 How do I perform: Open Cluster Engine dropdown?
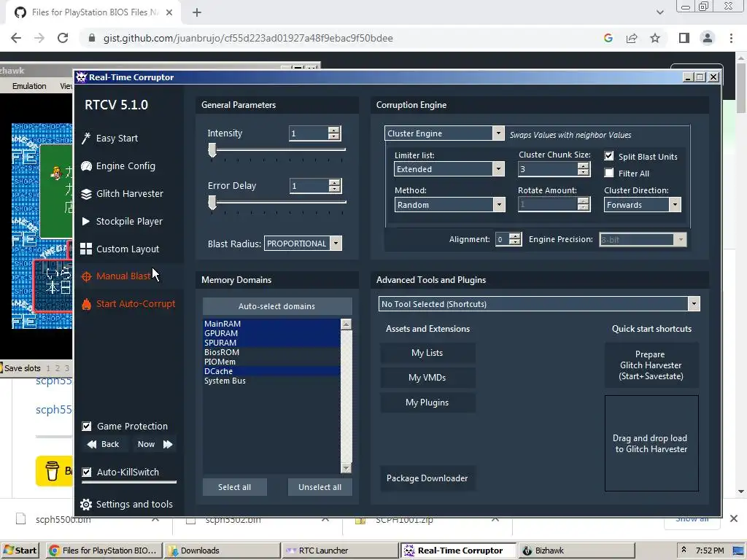(x=498, y=133)
